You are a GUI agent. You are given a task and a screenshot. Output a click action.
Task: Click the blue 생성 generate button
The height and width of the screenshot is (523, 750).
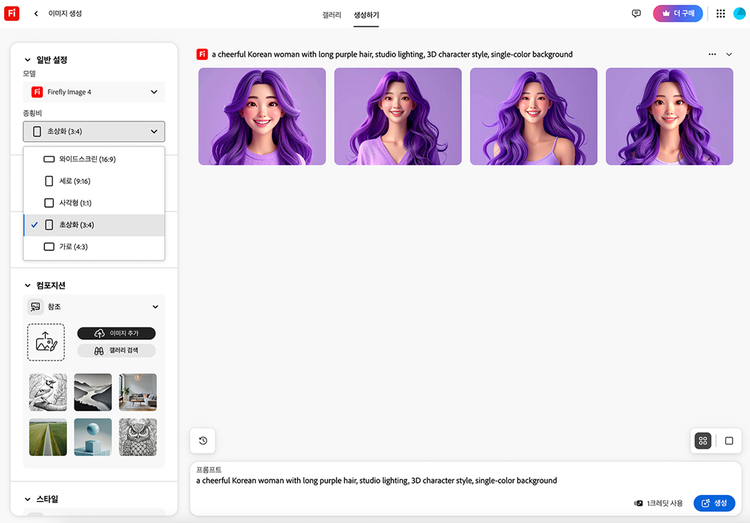tap(714, 503)
